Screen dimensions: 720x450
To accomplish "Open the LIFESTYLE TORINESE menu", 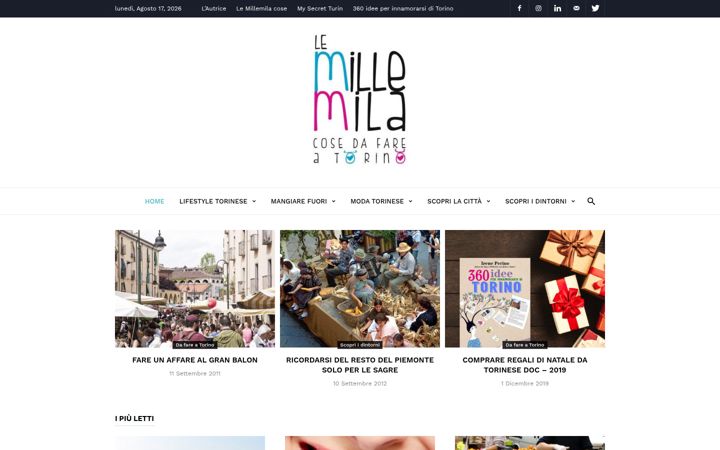I will pos(214,201).
